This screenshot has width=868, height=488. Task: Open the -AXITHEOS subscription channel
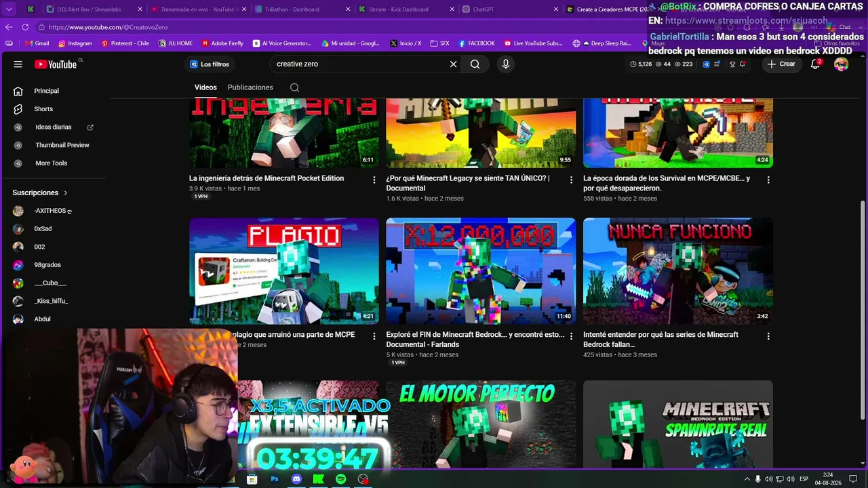pyautogui.click(x=53, y=211)
